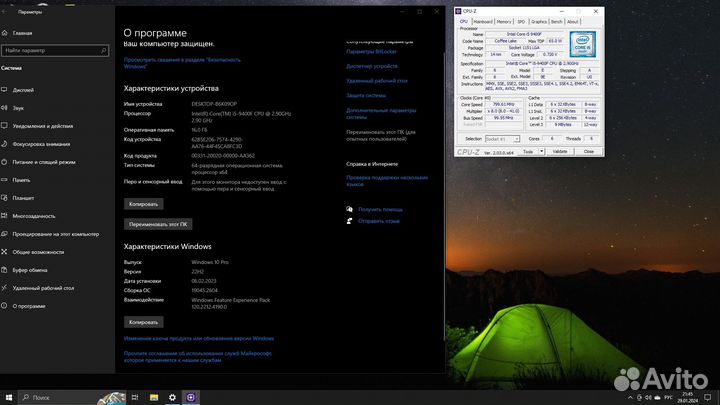
Task: Open the Защита системы link
Action: point(366,96)
